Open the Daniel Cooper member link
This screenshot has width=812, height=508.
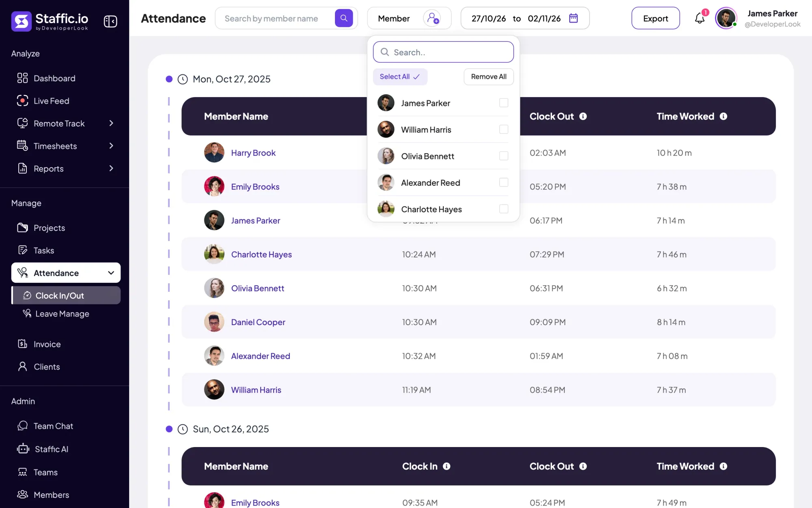tap(258, 322)
